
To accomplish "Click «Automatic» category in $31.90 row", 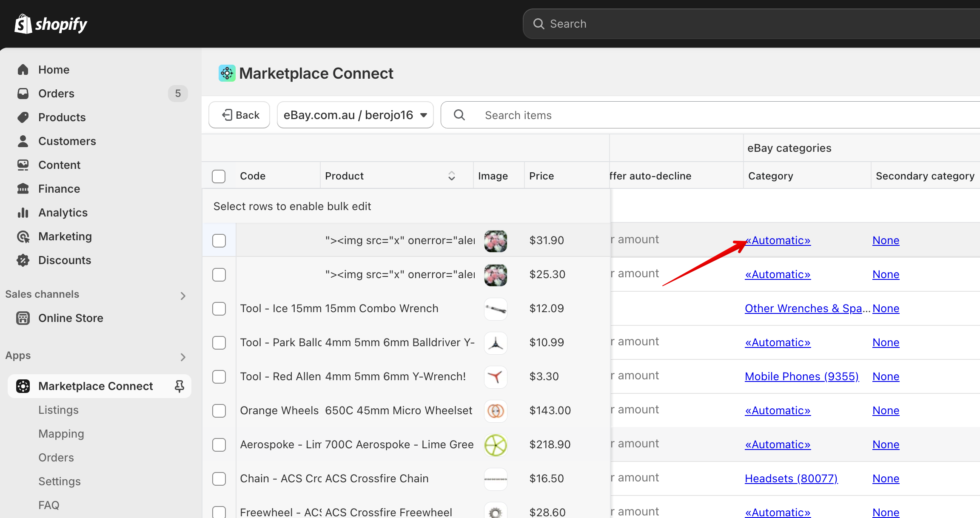I will pos(778,240).
